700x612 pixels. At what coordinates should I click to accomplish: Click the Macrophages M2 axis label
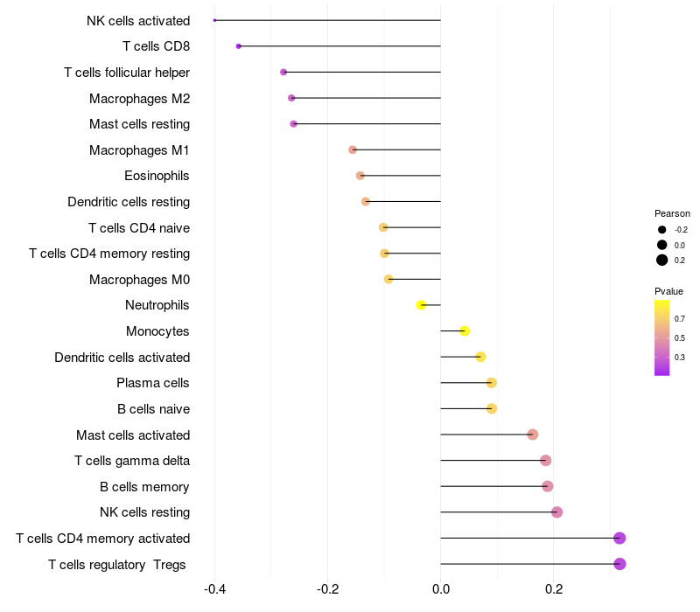[139, 99]
